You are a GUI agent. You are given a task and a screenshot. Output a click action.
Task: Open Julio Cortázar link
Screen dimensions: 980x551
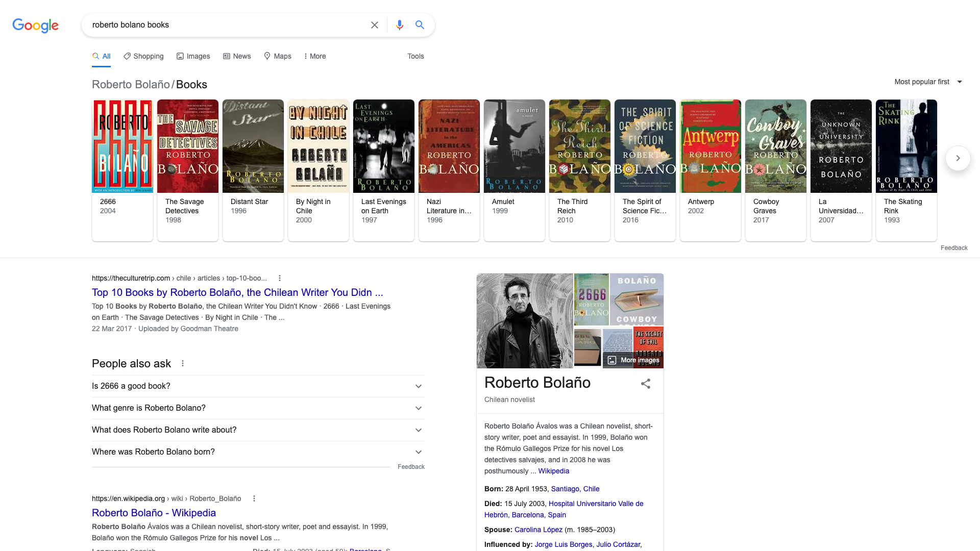click(x=618, y=545)
